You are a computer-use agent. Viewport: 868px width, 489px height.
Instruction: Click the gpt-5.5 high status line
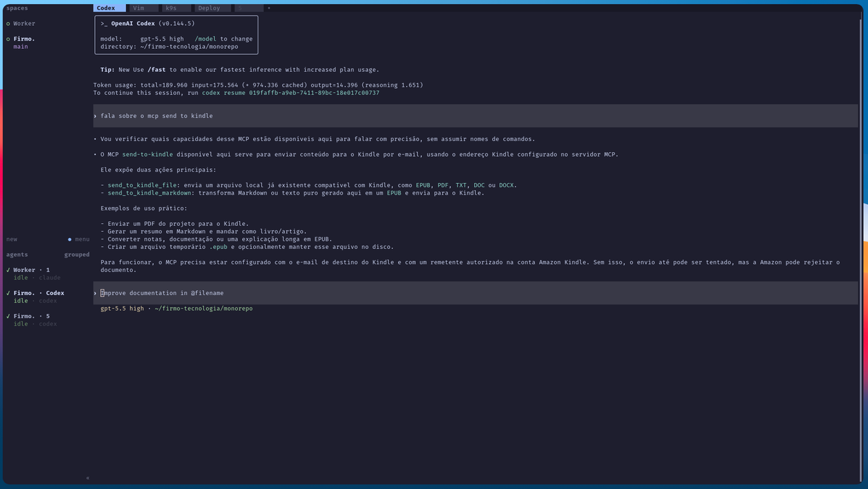coord(176,309)
